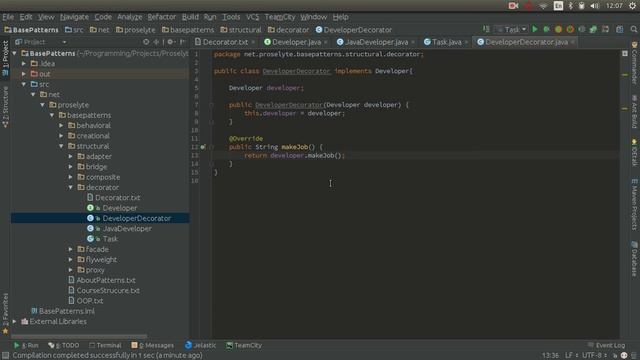This screenshot has width=640, height=360.
Task: Open Favorites tool window on left strip
Action: point(5,313)
